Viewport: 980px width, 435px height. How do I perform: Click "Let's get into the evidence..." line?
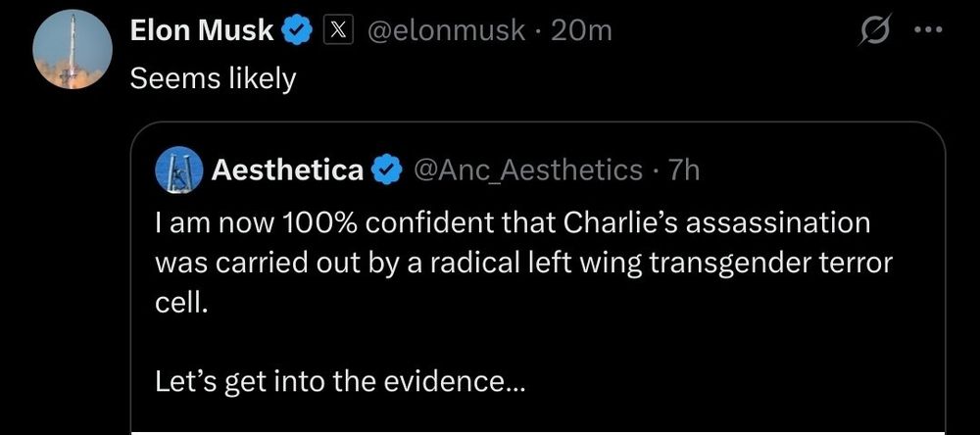(x=340, y=381)
